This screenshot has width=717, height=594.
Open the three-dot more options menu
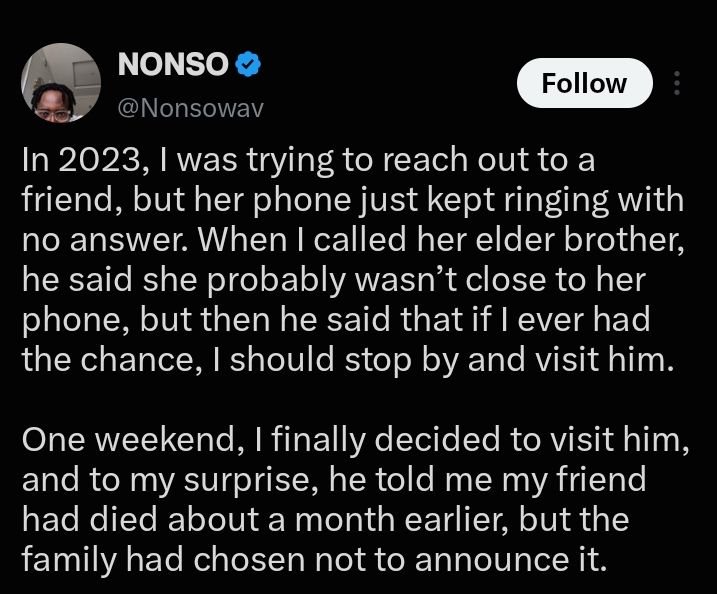(x=677, y=83)
